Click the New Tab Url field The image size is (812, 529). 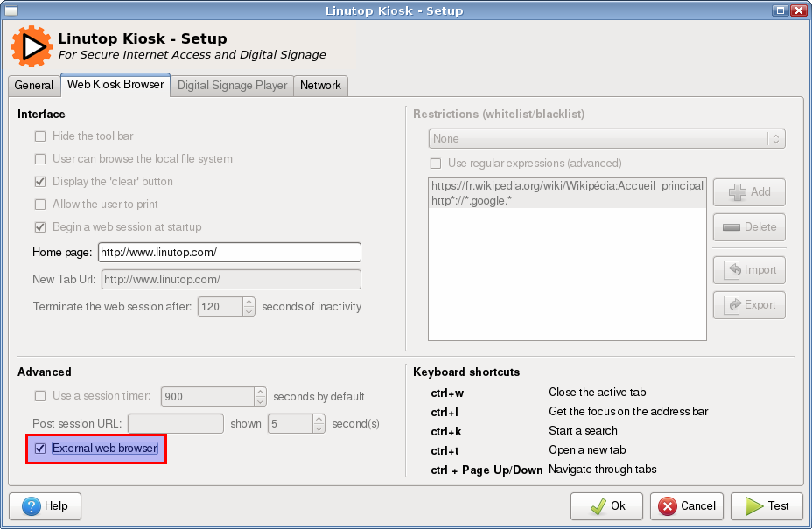click(231, 280)
